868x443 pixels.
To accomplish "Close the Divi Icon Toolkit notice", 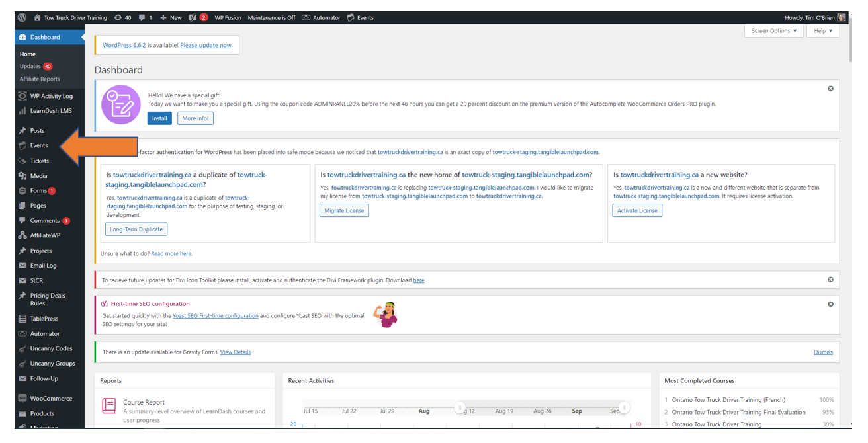I will coord(830,280).
